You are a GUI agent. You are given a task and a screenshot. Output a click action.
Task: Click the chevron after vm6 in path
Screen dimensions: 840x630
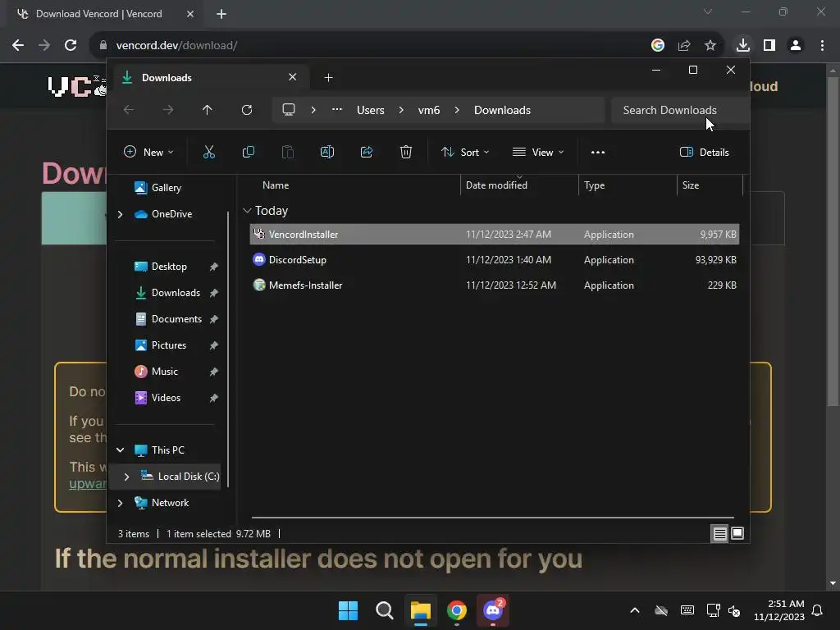457,110
